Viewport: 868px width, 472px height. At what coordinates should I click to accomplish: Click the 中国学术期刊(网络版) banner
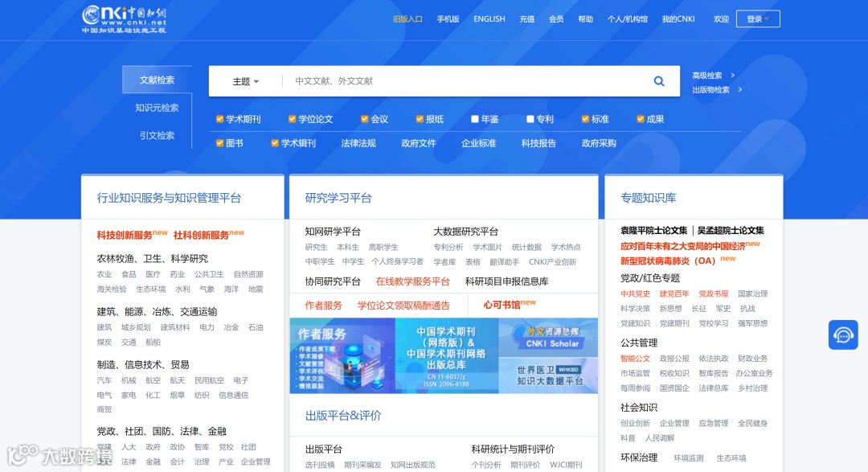(447, 355)
